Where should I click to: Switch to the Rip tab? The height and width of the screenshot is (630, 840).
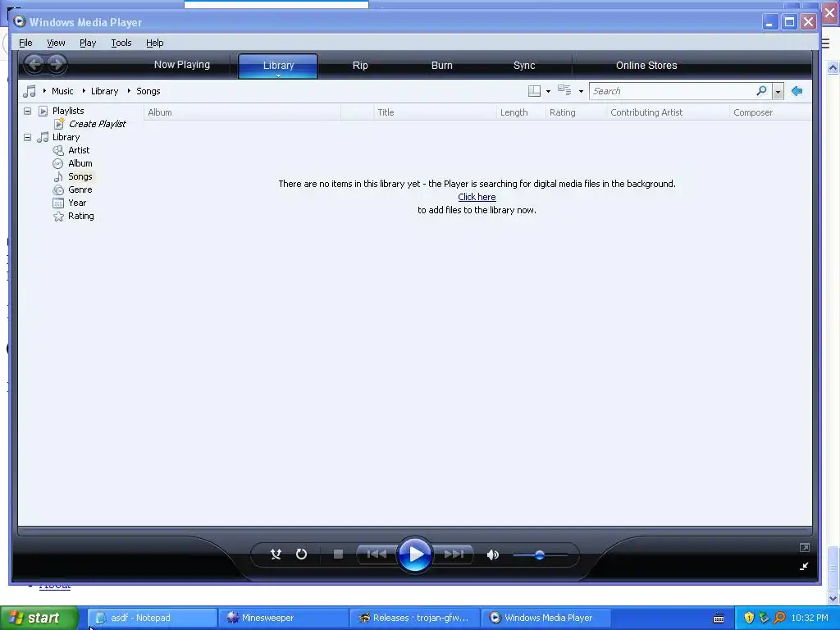[x=360, y=66]
